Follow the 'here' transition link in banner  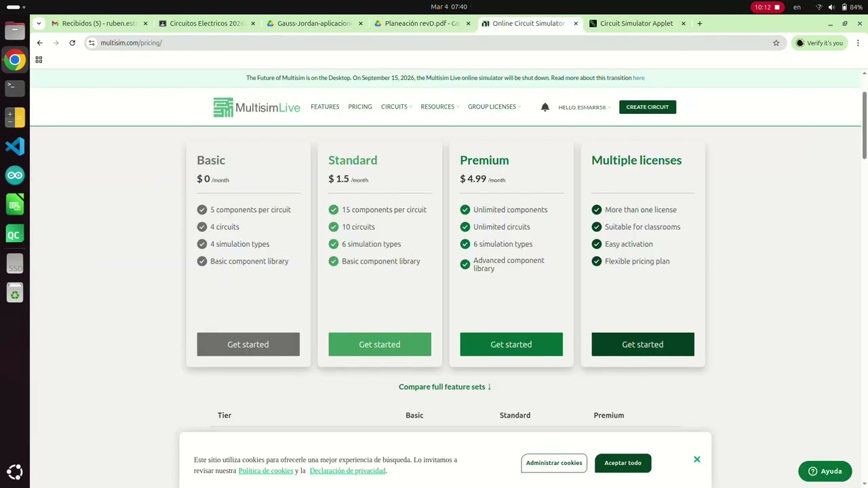(x=639, y=78)
